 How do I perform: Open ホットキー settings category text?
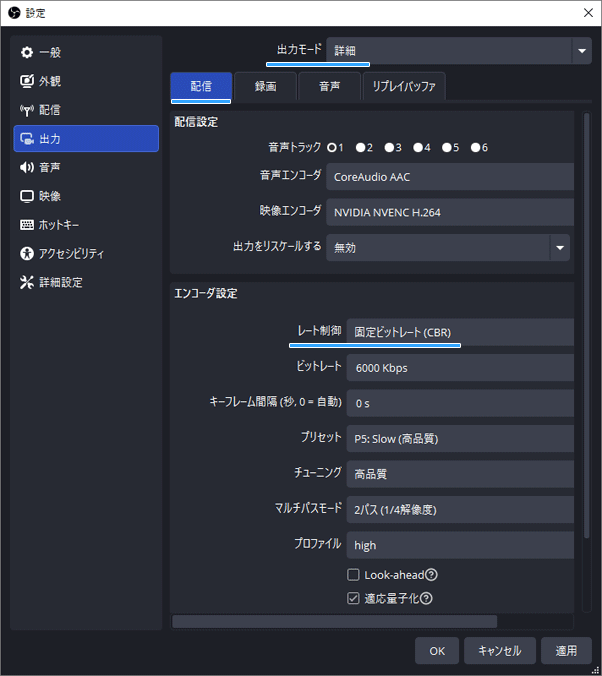[x=59, y=225]
